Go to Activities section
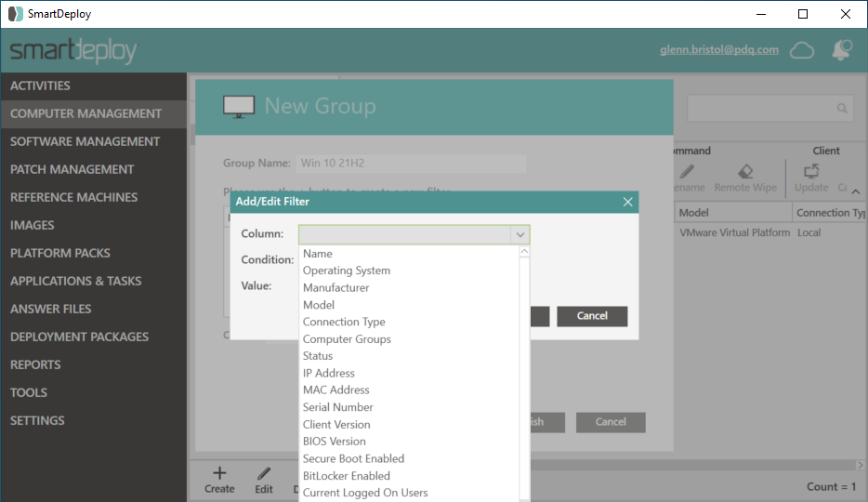 click(94, 86)
